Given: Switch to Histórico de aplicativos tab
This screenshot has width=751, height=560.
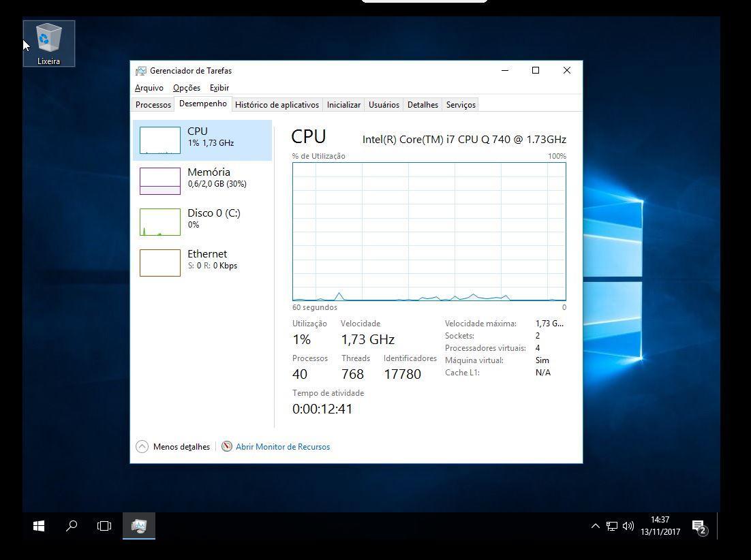Looking at the screenshot, I should click(277, 105).
